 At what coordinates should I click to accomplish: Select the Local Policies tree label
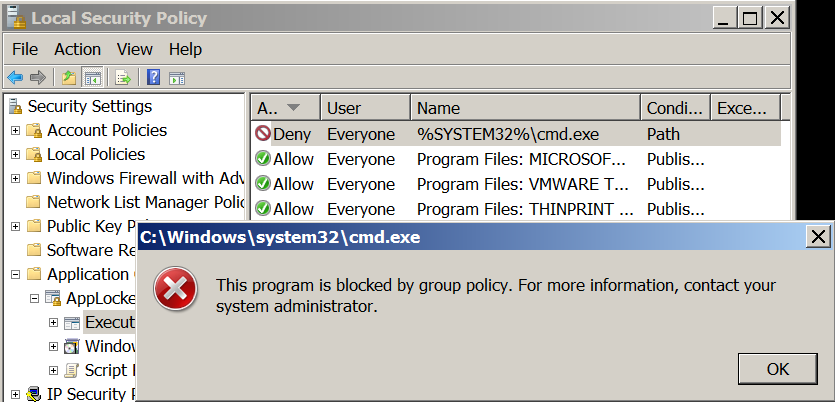[x=96, y=154]
